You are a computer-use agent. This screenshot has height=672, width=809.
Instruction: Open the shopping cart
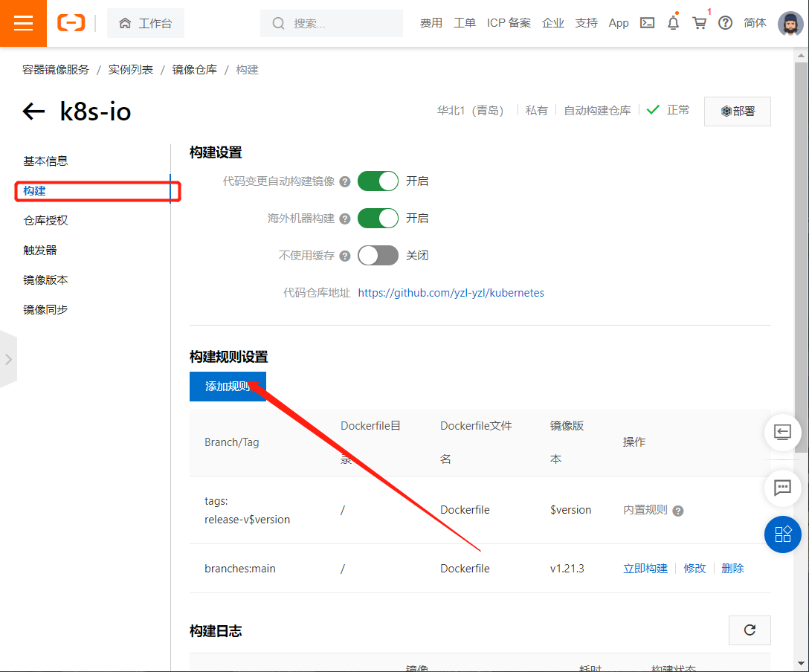pyautogui.click(x=699, y=23)
